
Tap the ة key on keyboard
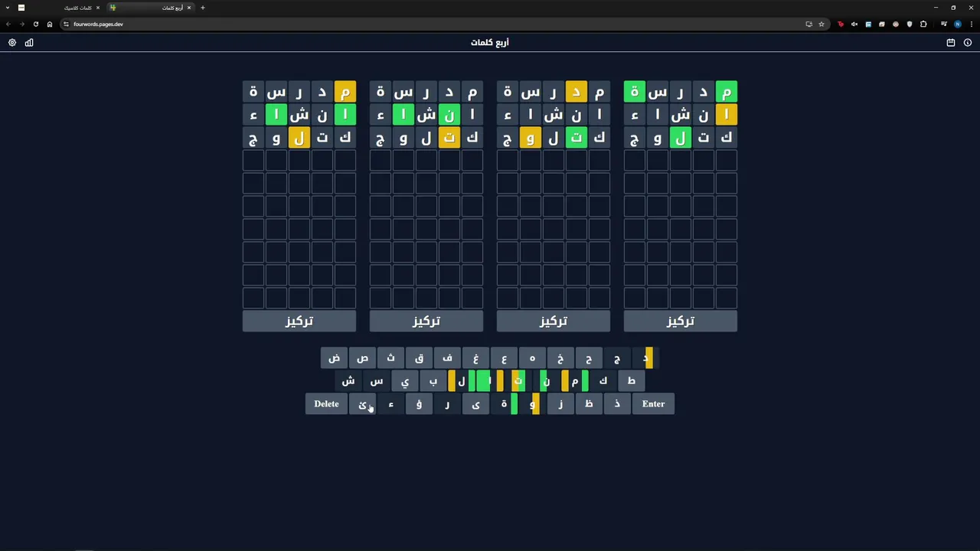tap(505, 404)
